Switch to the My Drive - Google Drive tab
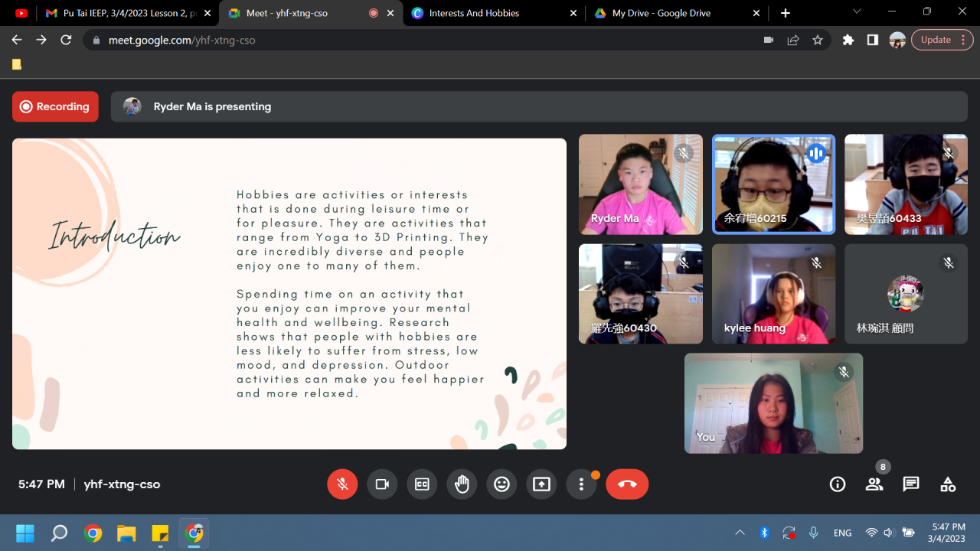This screenshot has height=551, width=980. click(677, 13)
